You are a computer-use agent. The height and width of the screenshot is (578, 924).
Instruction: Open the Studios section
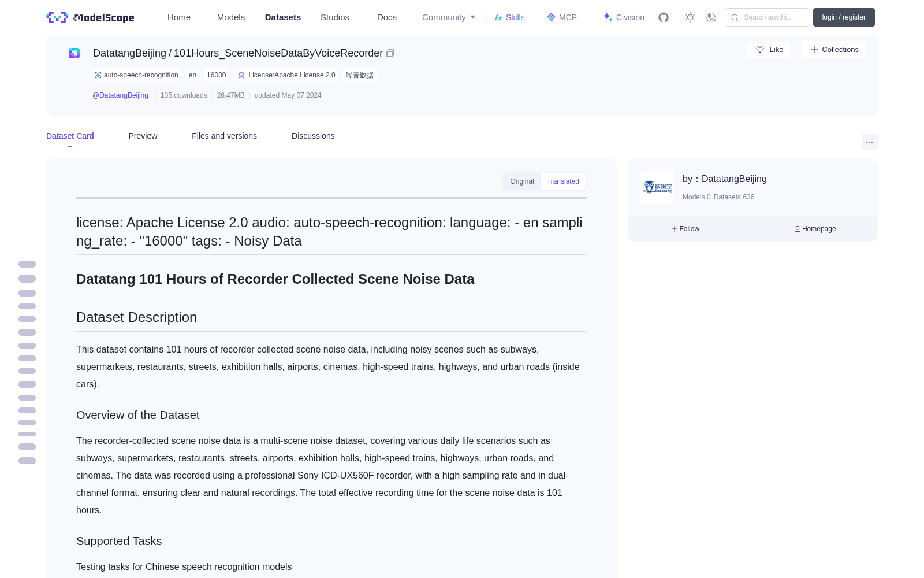click(335, 17)
